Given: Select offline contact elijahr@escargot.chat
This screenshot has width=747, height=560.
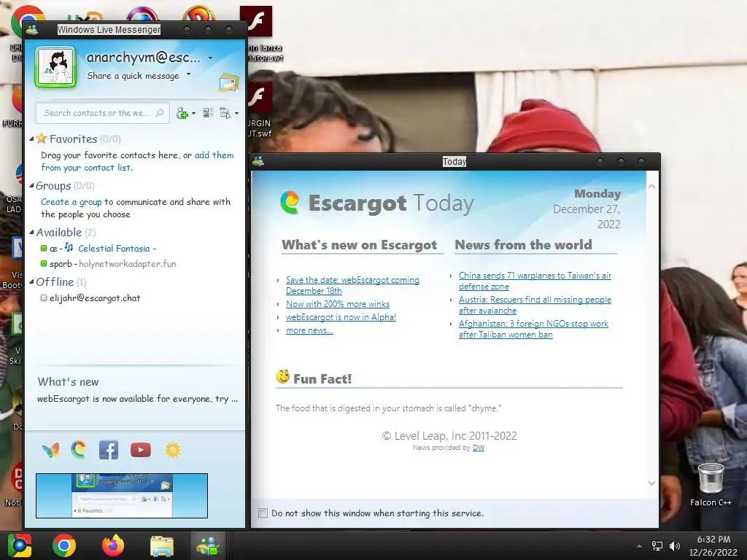Looking at the screenshot, I should (95, 298).
